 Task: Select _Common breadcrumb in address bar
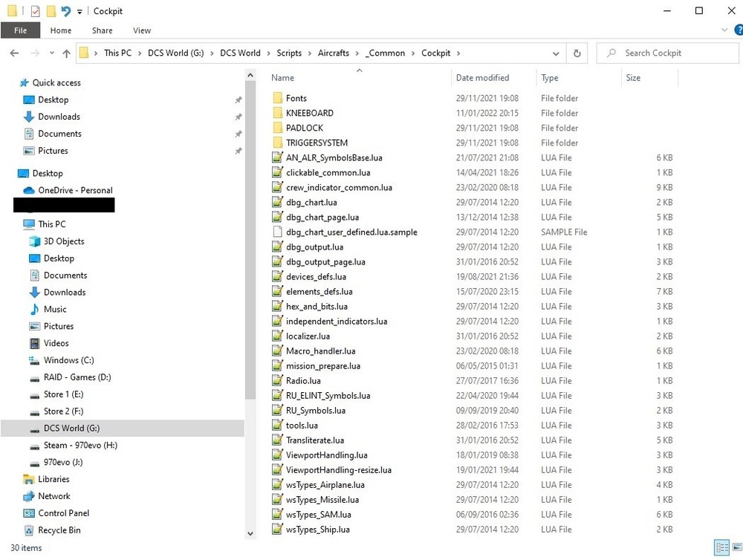coord(385,53)
